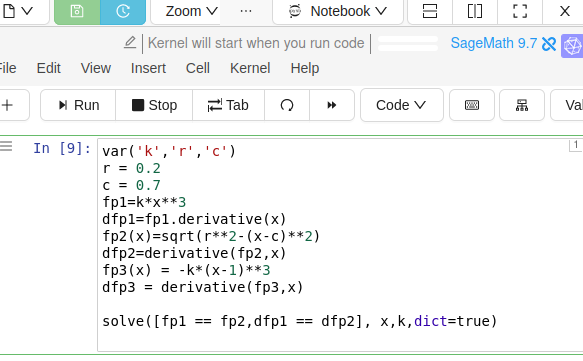This screenshot has height=361, width=583.
Task: Click the green Save button
Action: [x=77, y=12]
